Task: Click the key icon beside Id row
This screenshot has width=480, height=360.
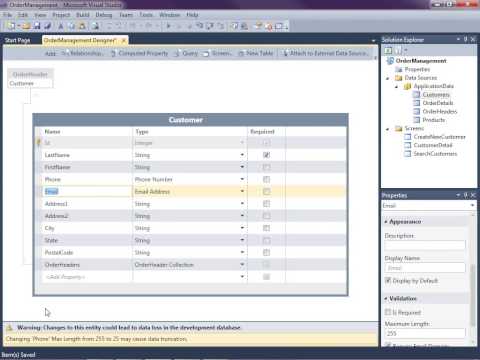Action: [38, 143]
